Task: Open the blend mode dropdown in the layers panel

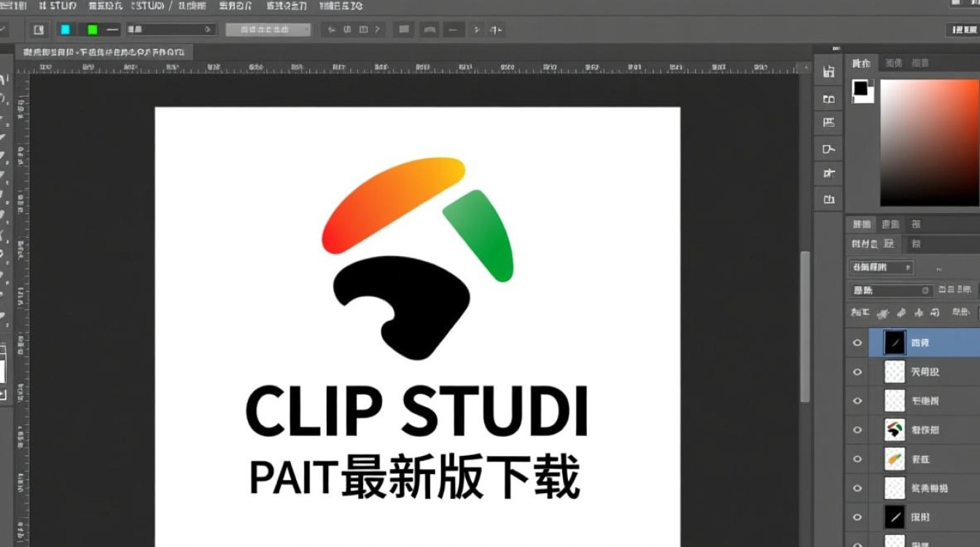Action: pos(880,267)
